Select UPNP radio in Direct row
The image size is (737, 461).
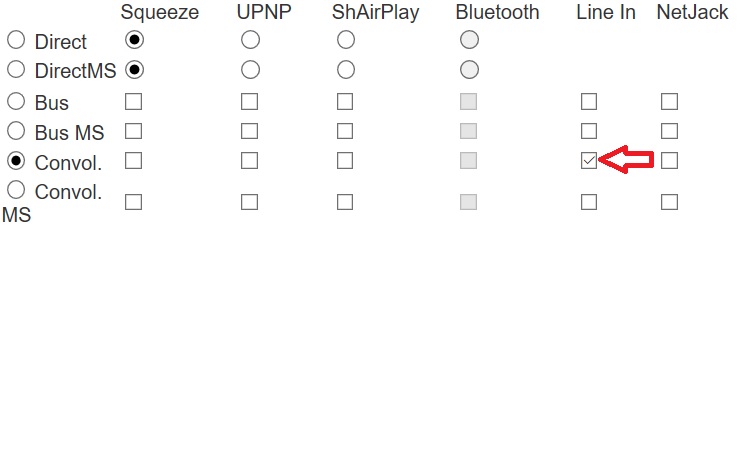pyautogui.click(x=250, y=40)
